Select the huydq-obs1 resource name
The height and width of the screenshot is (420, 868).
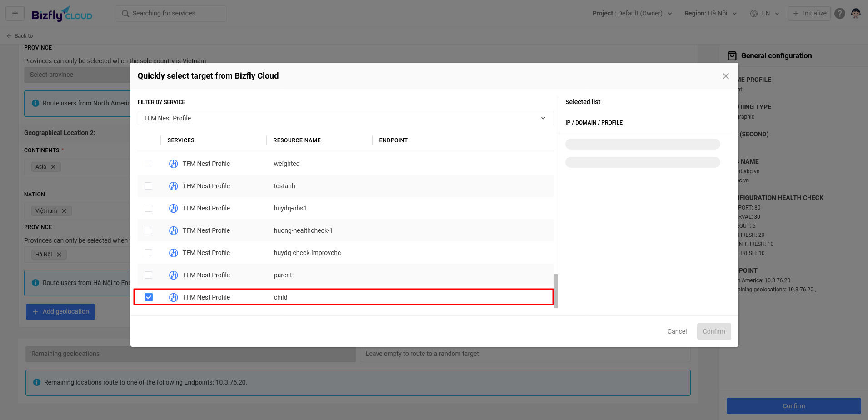(290, 208)
